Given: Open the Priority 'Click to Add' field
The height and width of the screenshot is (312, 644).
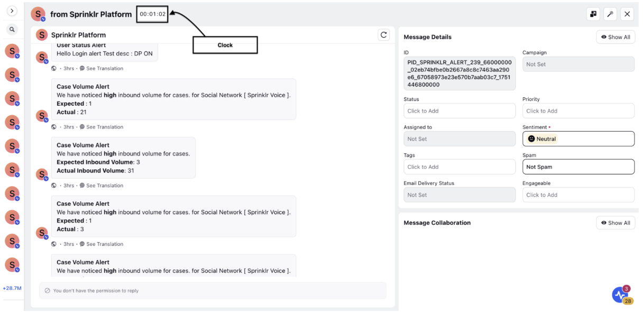Looking at the screenshot, I should coord(578,111).
